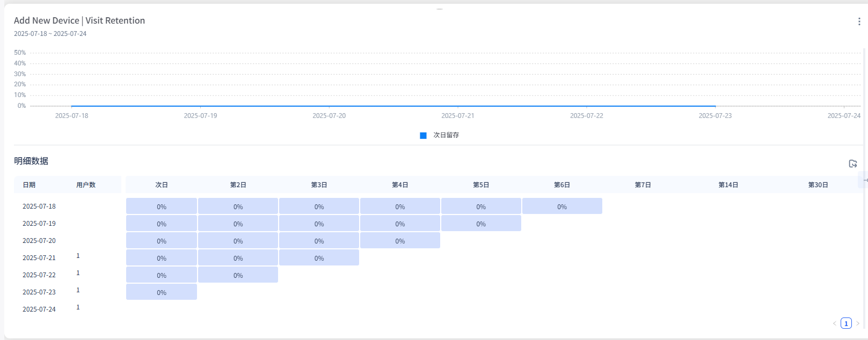Click 2025-07-18 第6日 retention cell
This screenshot has height=340, width=868.
562,206
